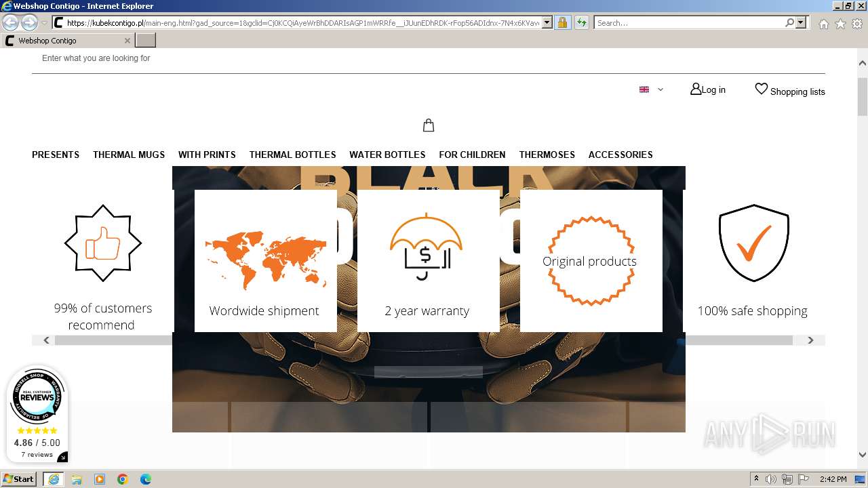Click the 2:42 PM system clock
This screenshot has height=488, width=868.
point(833,479)
